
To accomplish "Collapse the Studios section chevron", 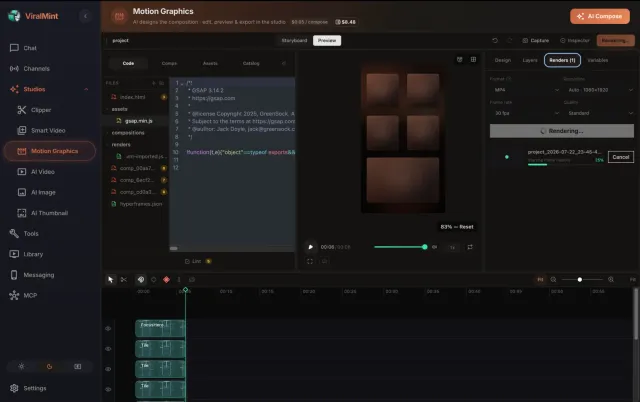I will 86,89.
